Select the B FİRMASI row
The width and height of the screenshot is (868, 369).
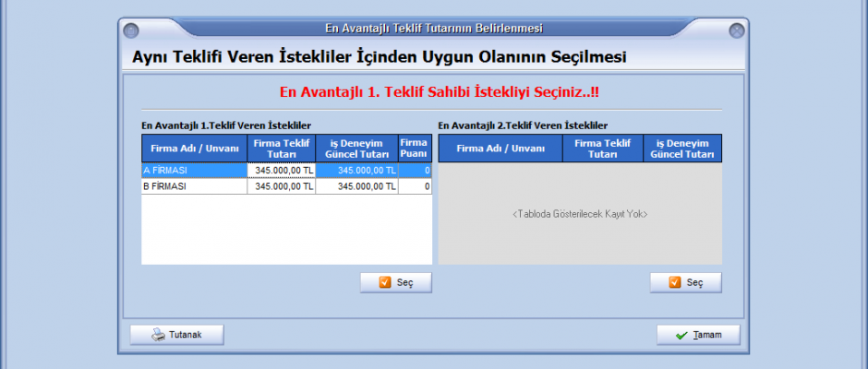click(193, 186)
